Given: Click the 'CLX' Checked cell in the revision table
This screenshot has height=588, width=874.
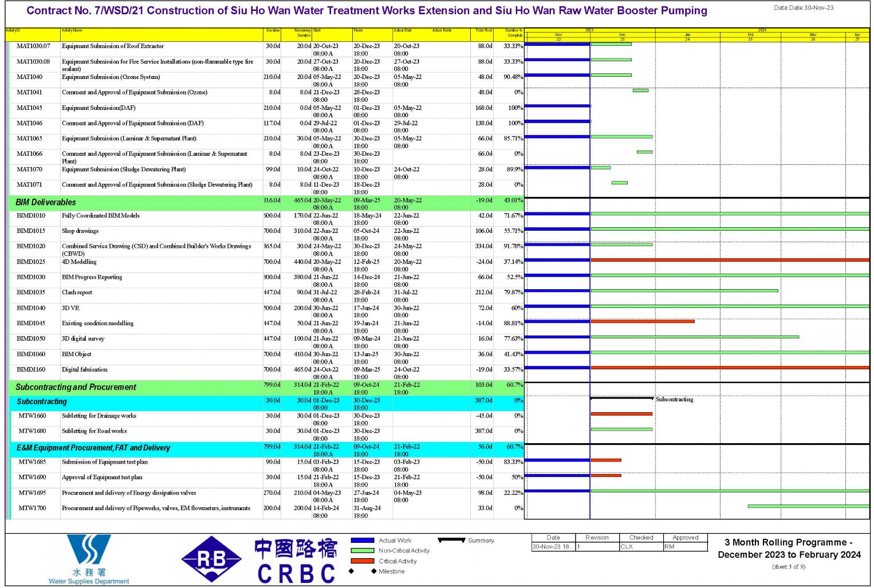Looking at the screenshot, I should (641, 547).
